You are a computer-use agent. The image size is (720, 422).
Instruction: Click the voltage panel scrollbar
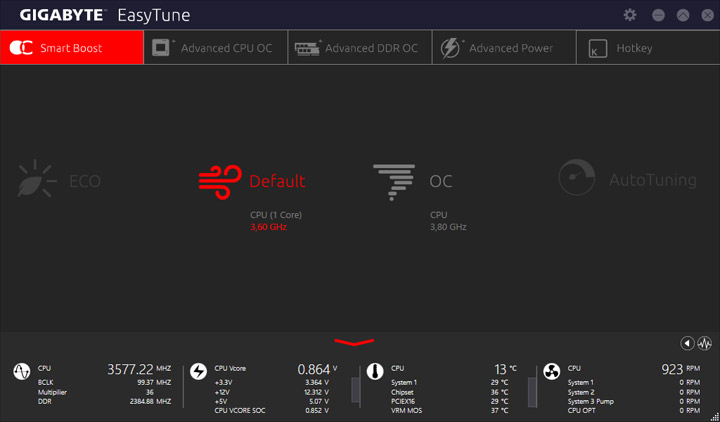(x=355, y=390)
